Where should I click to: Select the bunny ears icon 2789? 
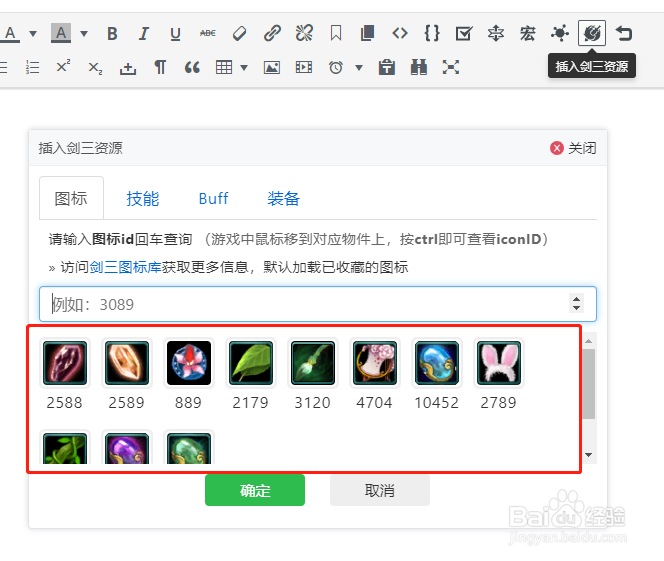[x=498, y=363]
